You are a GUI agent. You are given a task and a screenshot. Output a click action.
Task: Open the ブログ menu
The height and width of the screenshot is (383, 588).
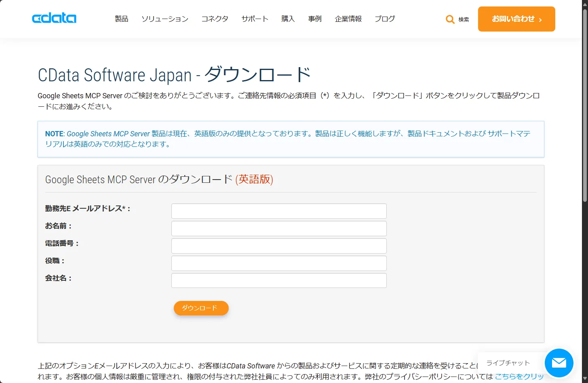click(385, 19)
